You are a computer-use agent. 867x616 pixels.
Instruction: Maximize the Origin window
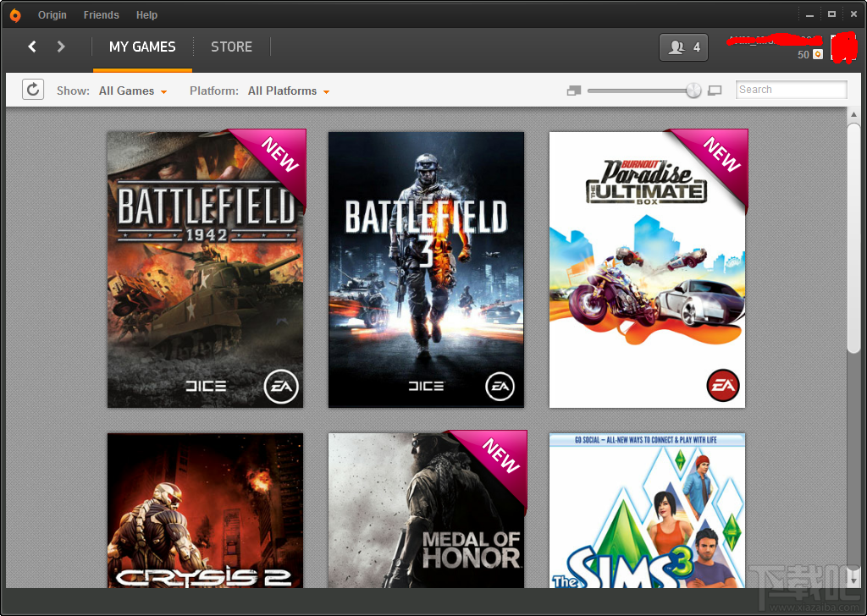coord(831,14)
